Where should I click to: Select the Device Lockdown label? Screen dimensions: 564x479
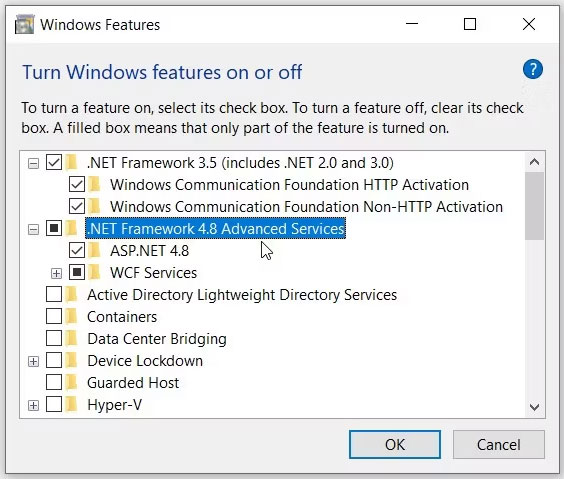(x=145, y=361)
